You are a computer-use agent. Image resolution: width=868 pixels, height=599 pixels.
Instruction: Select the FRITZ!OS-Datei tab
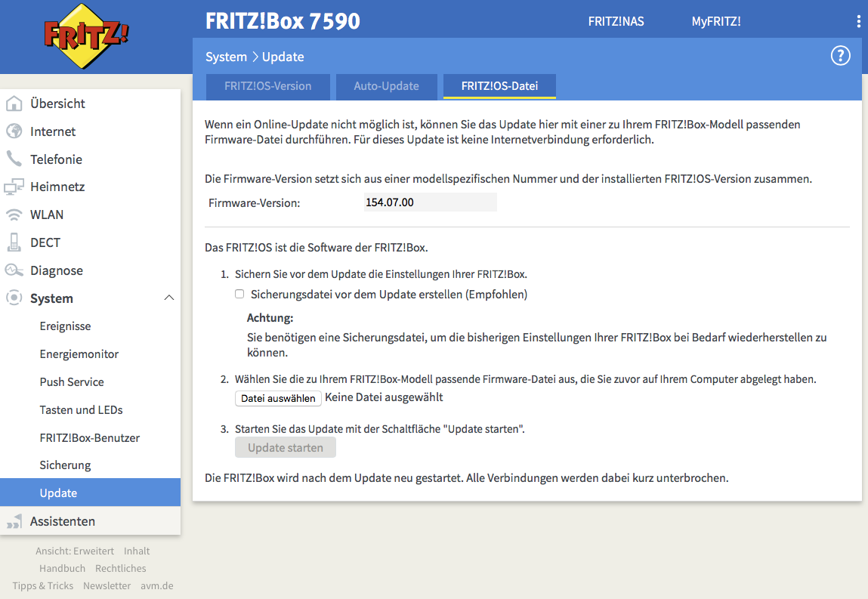pos(500,86)
